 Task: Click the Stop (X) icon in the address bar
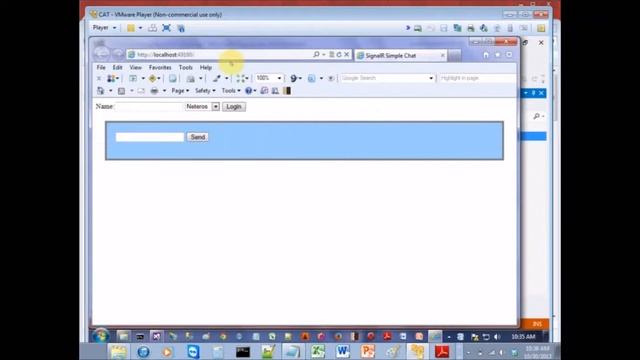347,54
